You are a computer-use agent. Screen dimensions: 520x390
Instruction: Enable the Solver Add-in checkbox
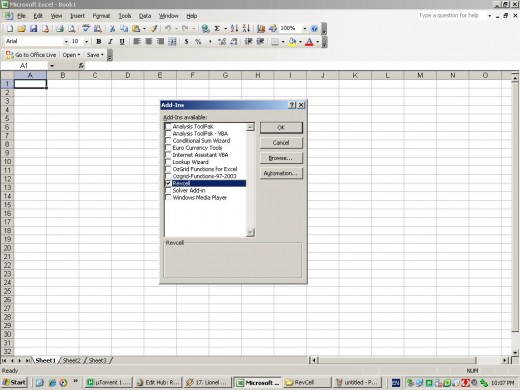point(168,190)
